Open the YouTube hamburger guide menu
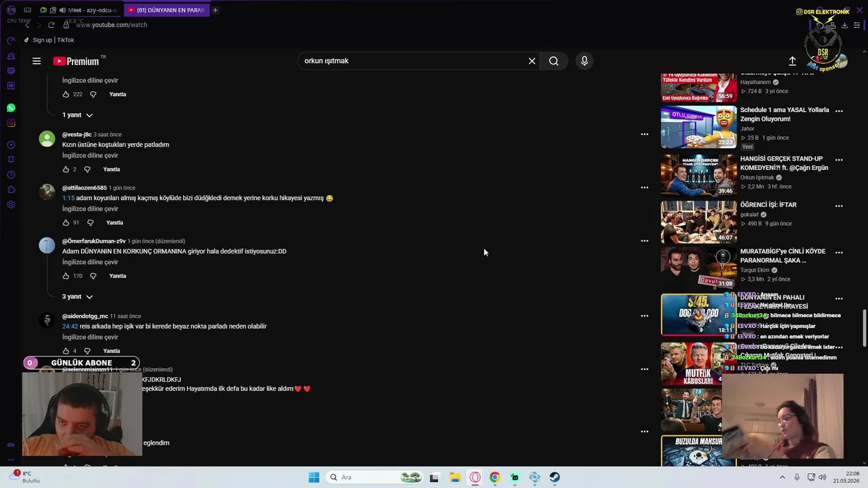Image resolution: width=868 pixels, height=488 pixels. (x=37, y=61)
